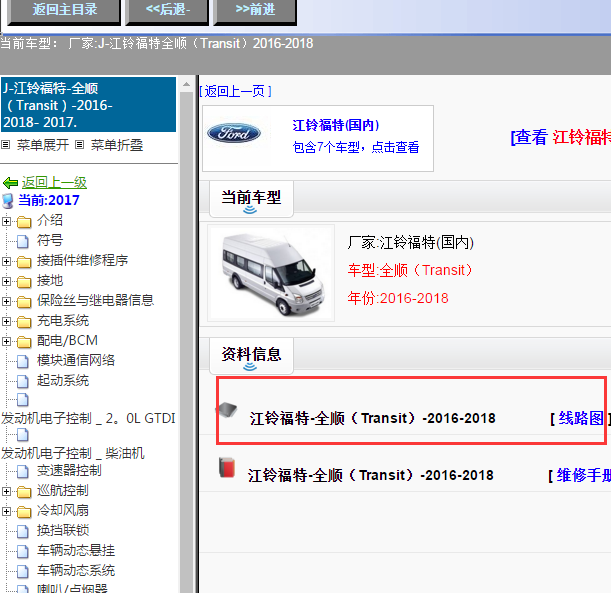
Task: Open 车辆动态系统 tree item
Action: coord(76,570)
